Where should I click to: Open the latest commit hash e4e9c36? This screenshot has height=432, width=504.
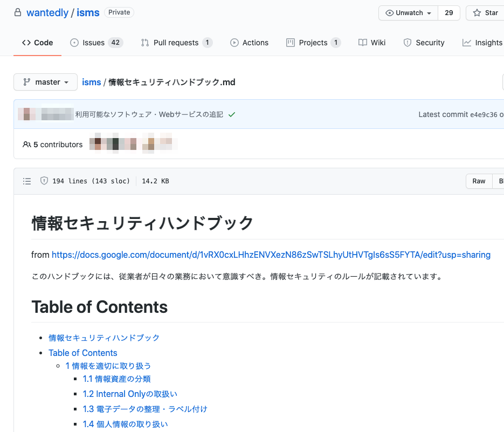(x=484, y=114)
